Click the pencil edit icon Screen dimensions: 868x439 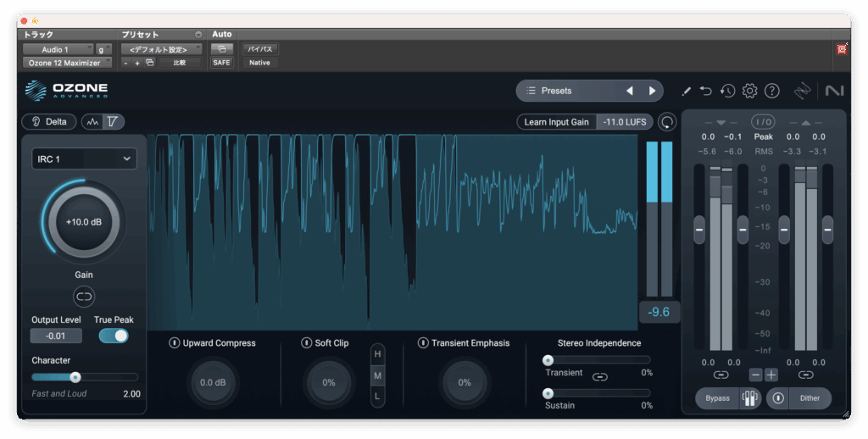click(687, 91)
